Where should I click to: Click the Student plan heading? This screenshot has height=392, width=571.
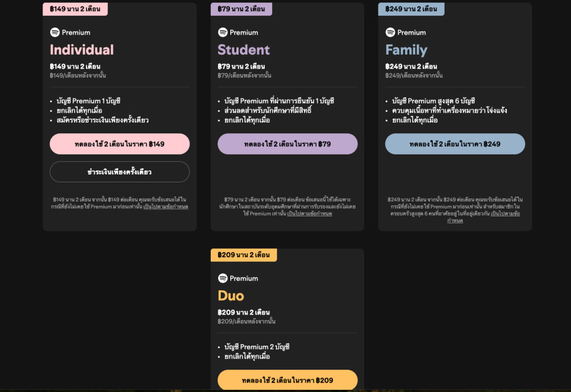click(x=244, y=50)
